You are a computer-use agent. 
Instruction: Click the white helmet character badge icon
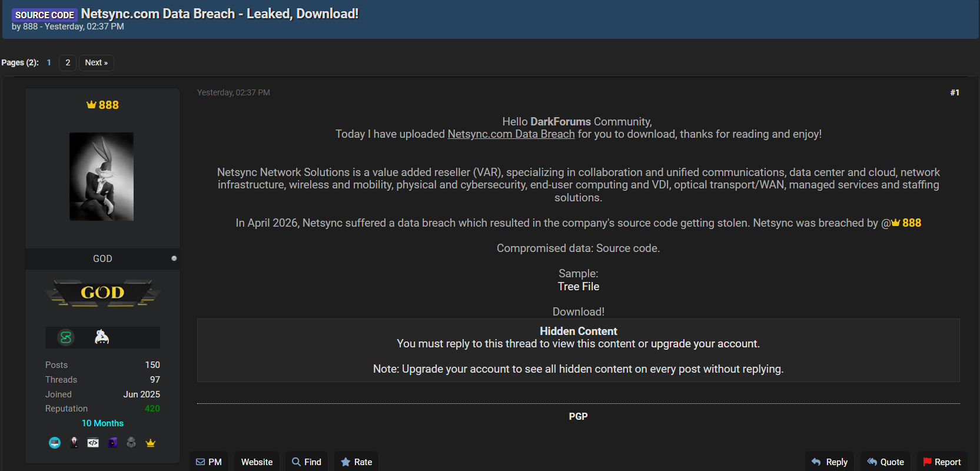coord(102,337)
